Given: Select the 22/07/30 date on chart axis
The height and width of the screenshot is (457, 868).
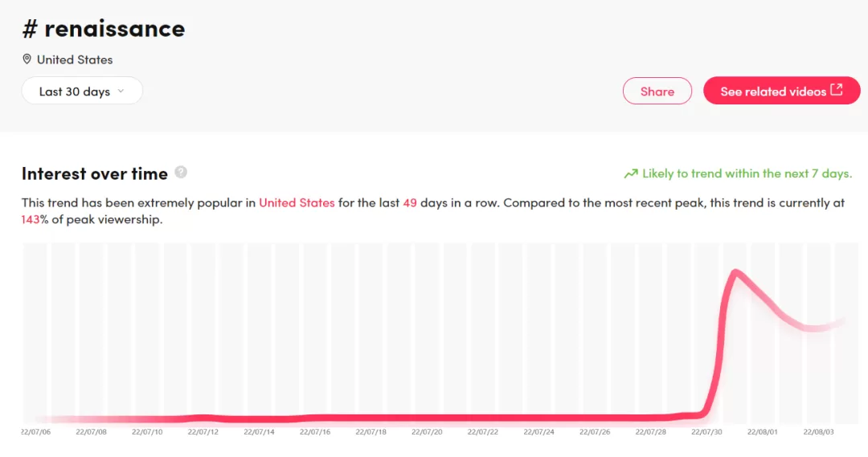Looking at the screenshot, I should tap(706, 431).
